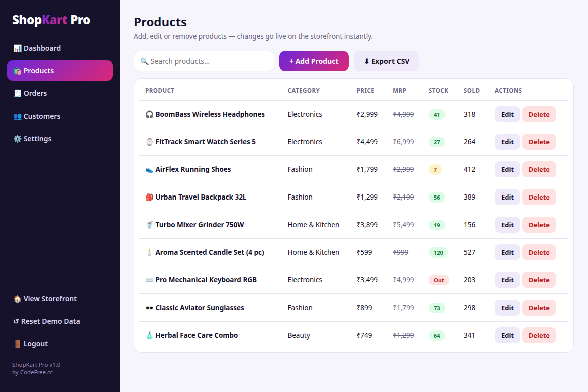Click the PRICE column header
The image size is (588, 392).
coord(365,91)
